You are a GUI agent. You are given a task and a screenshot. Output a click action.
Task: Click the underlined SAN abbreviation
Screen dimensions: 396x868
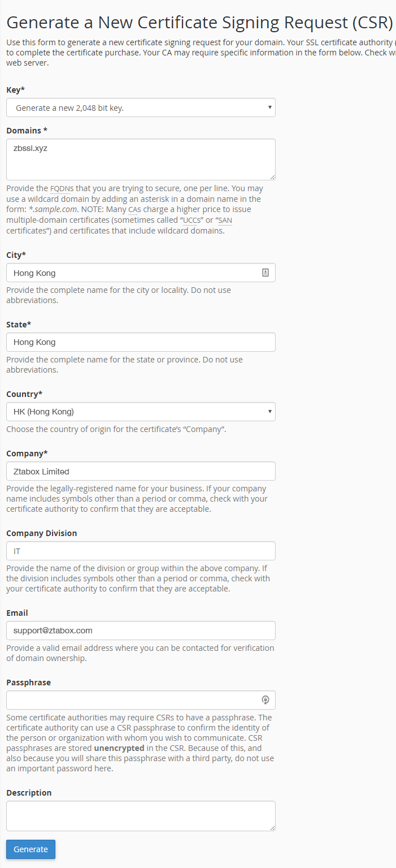pyautogui.click(x=225, y=219)
